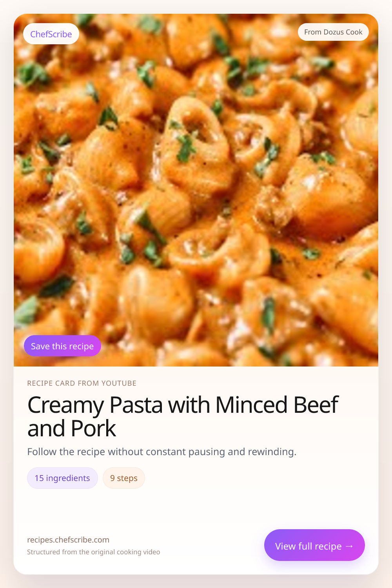This screenshot has height=588, width=392.
Task: Click the Recipe Card From YouTube label
Action: (82, 383)
